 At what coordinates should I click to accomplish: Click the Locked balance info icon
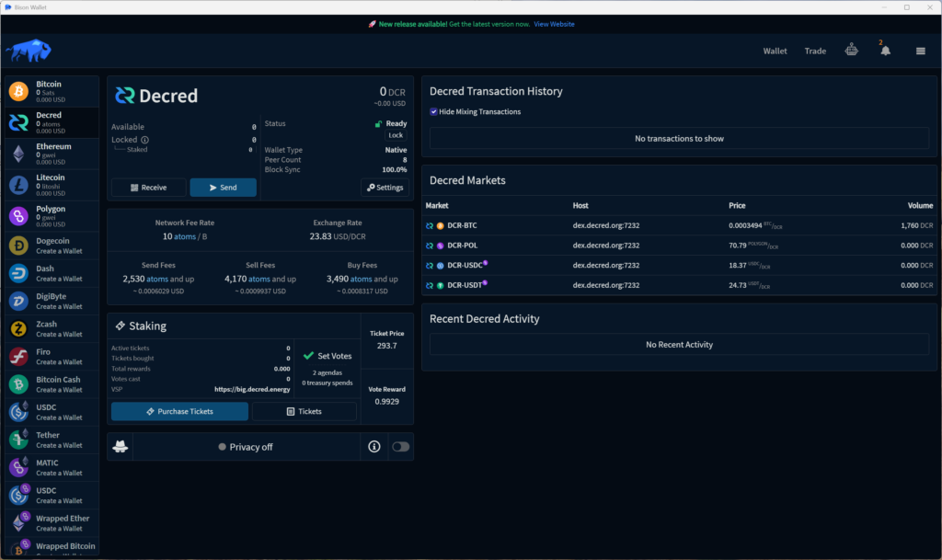pos(145,140)
